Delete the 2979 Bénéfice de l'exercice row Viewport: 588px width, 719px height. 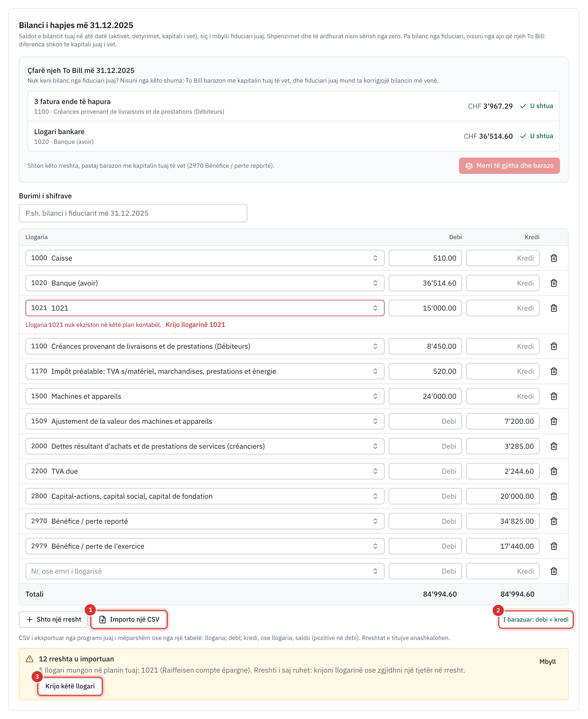pyautogui.click(x=554, y=546)
